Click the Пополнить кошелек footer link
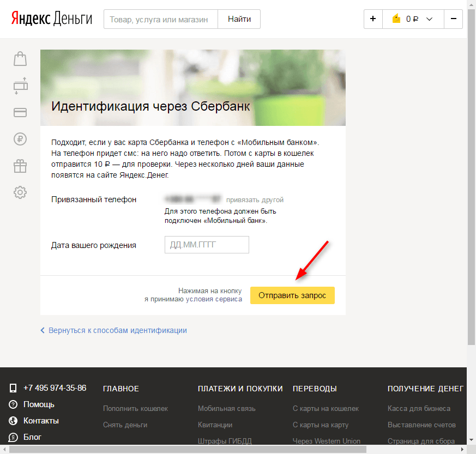Image resolution: width=476 pixels, height=454 pixels. click(x=135, y=408)
